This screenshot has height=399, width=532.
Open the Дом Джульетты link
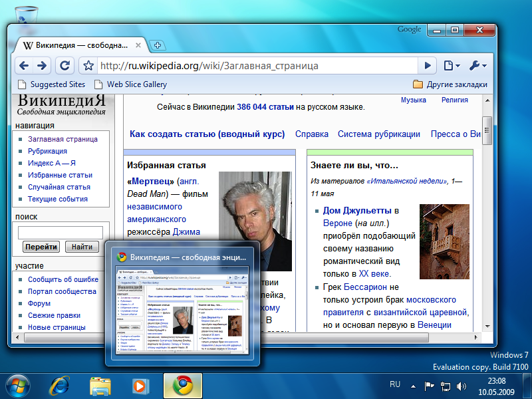tap(357, 210)
